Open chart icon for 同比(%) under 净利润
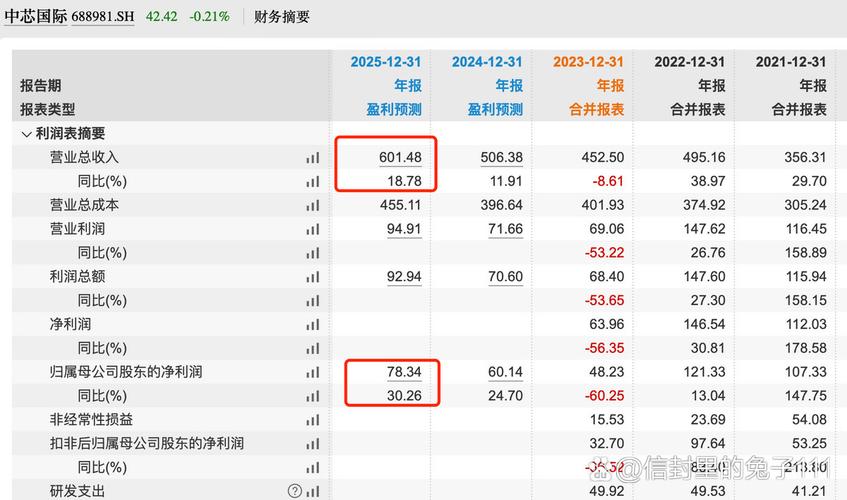 coord(313,348)
